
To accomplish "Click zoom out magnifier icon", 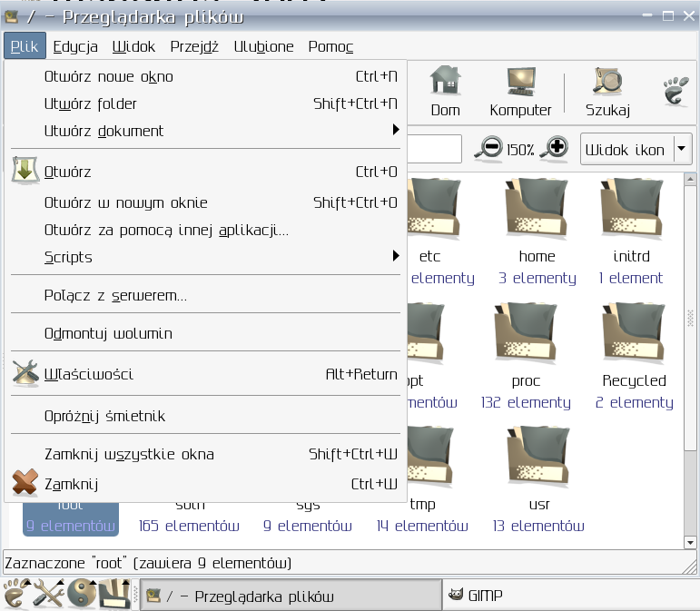I will point(491,149).
